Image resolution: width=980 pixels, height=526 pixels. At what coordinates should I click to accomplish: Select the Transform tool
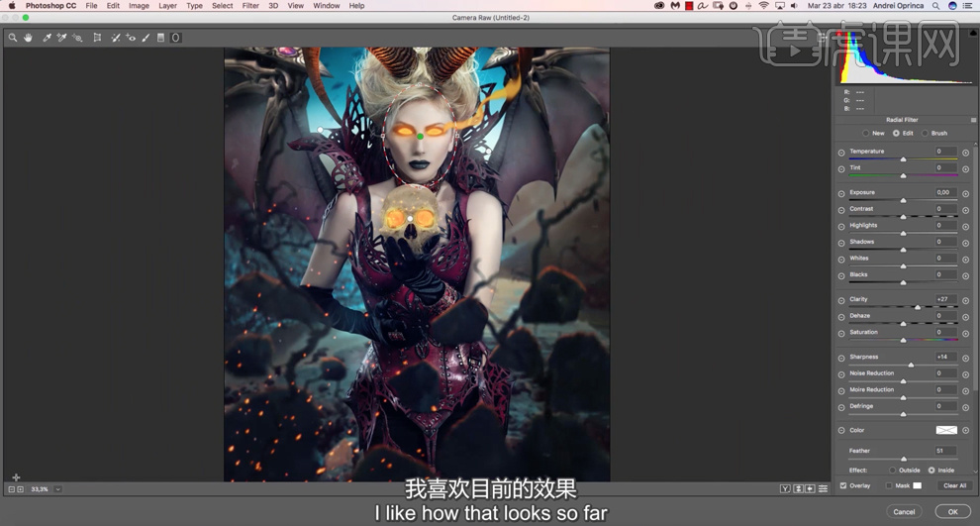pyautogui.click(x=97, y=38)
